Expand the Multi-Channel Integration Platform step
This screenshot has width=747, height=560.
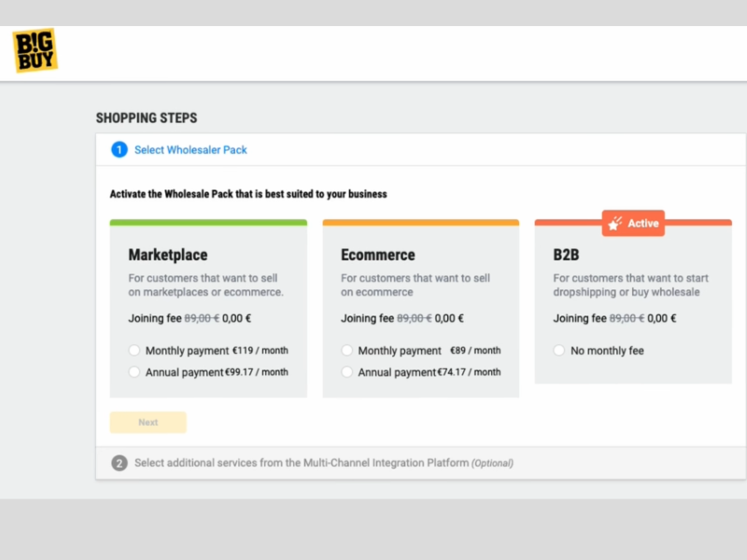(x=324, y=463)
